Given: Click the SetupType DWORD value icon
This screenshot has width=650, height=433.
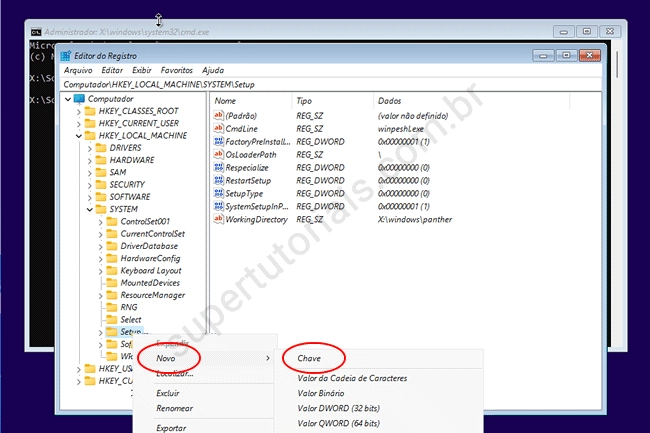Looking at the screenshot, I should point(219,193).
